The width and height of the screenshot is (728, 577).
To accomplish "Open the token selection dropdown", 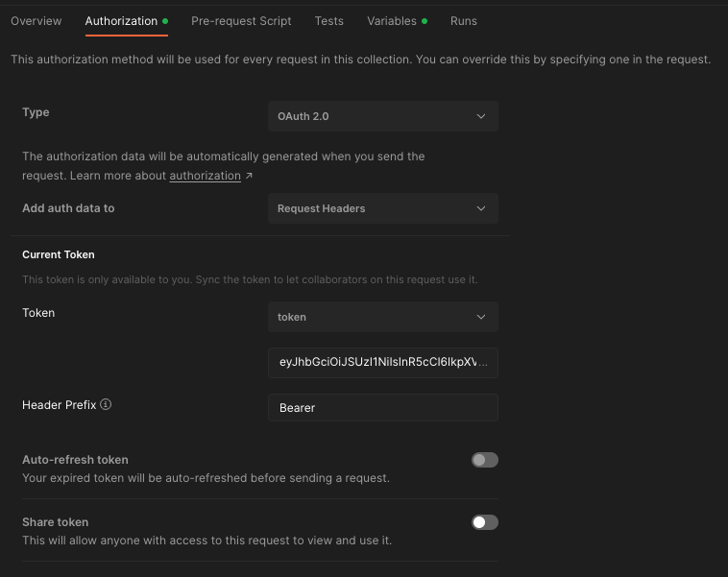I will 383,317.
